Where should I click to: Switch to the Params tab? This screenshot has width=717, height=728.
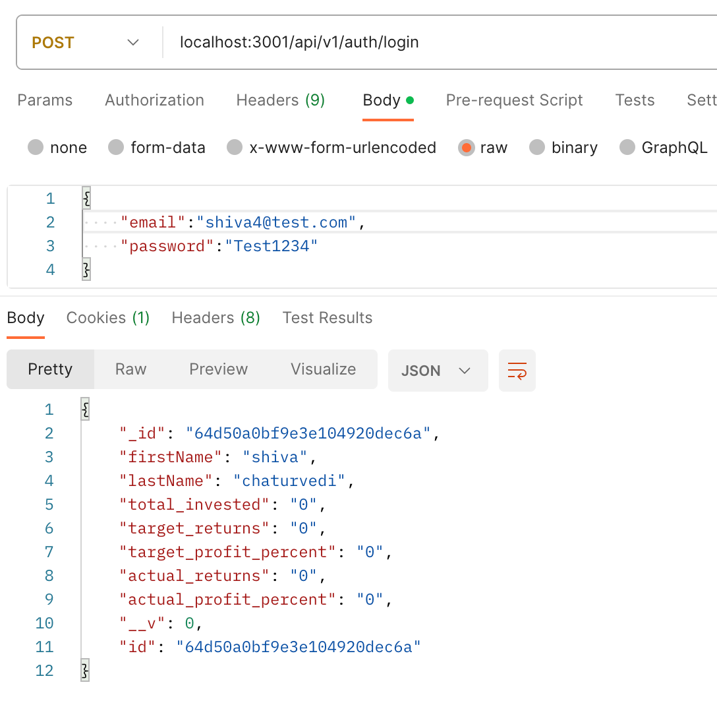click(x=45, y=100)
